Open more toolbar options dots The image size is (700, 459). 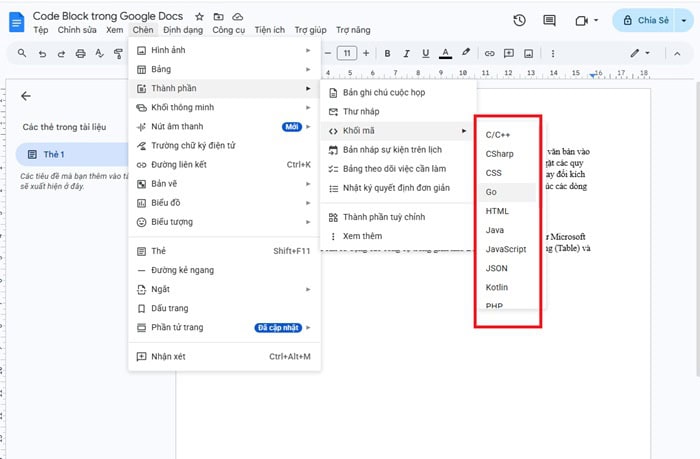tap(553, 54)
